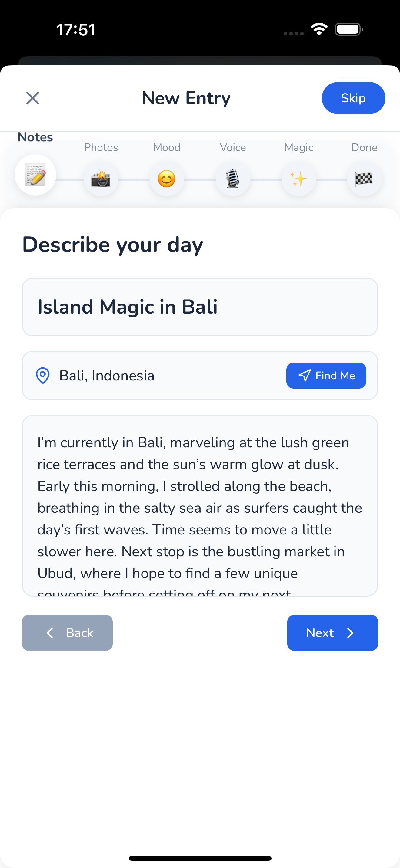The width and height of the screenshot is (400, 868).
Task: Click the right chevron inside Next button
Action: pyautogui.click(x=350, y=633)
